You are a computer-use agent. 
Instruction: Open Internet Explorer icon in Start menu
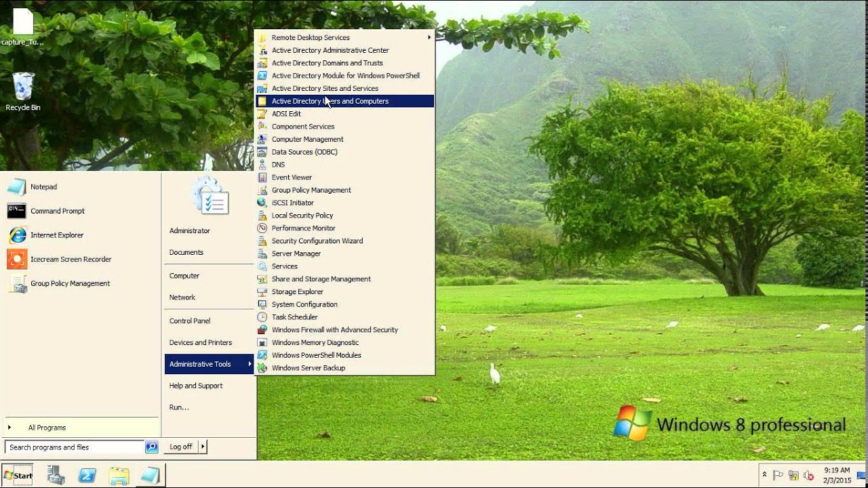17,235
